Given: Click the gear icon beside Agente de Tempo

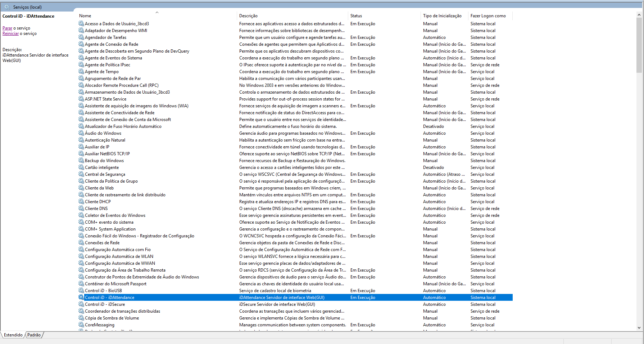Looking at the screenshot, I should click(81, 71).
